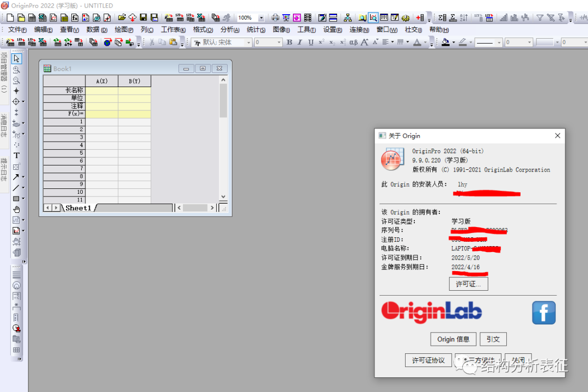Select column header B(Y) in Book1
Image resolution: width=588 pixels, height=392 pixels.
134,81
